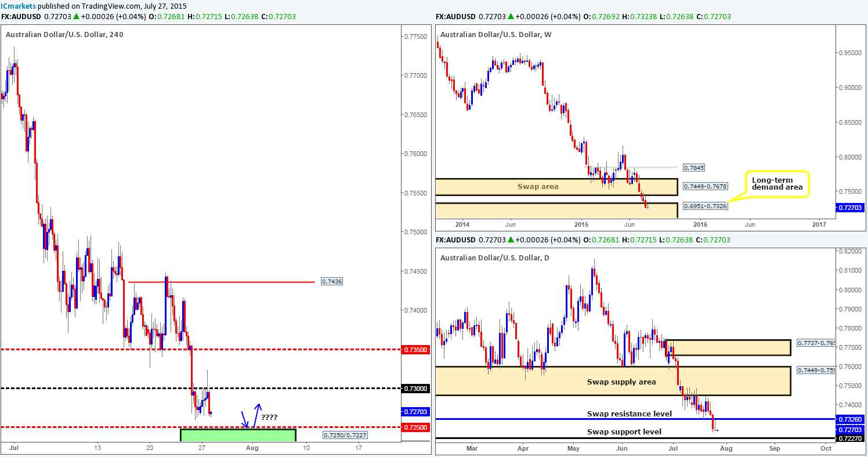Select the 'Australian Dollar/U.S. Dollar, 240' chart title
This screenshot has height=457, width=868.
pyautogui.click(x=64, y=34)
